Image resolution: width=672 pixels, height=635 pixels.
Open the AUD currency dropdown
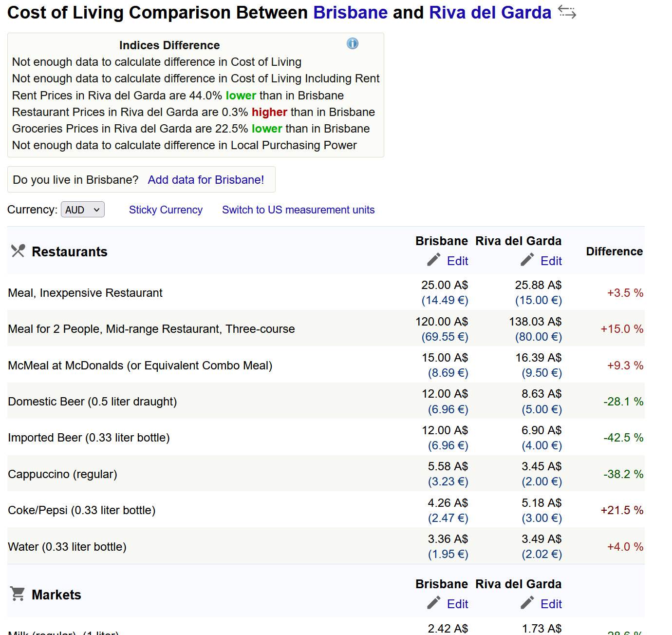[x=82, y=210]
